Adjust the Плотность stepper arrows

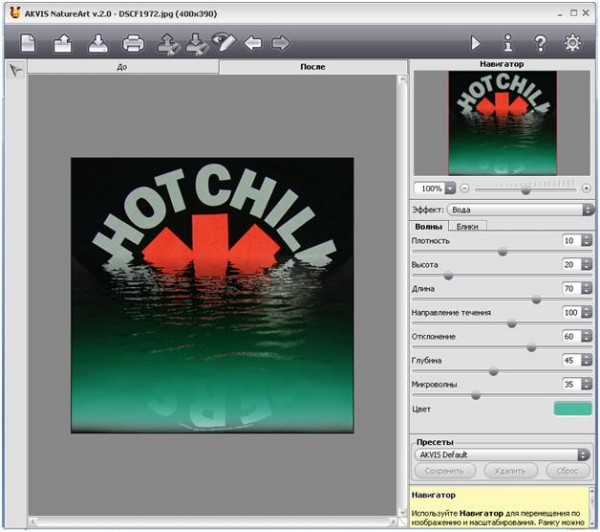(587, 240)
